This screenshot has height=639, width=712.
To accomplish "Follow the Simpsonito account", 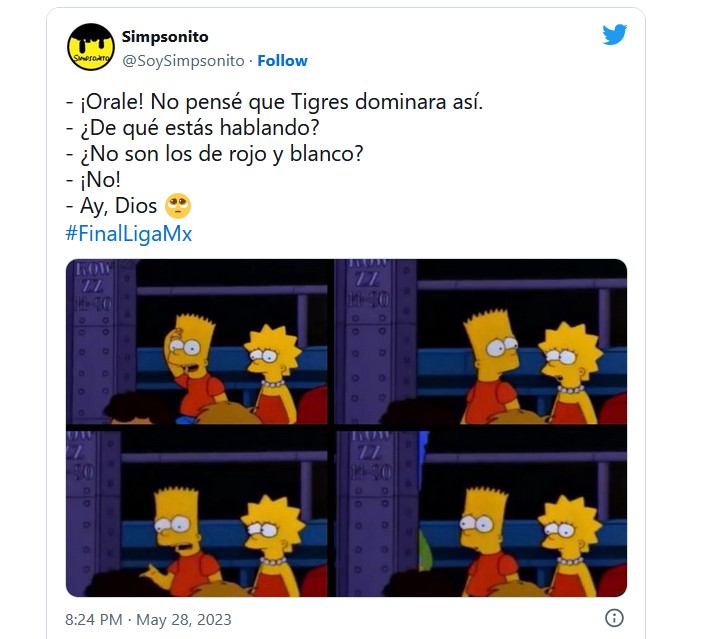I will pyautogui.click(x=282, y=60).
